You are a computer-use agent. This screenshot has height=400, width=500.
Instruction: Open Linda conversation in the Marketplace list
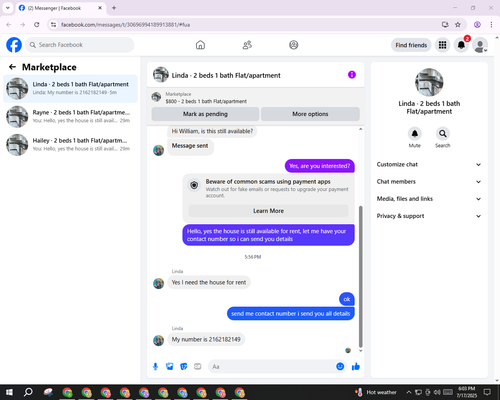point(70,89)
